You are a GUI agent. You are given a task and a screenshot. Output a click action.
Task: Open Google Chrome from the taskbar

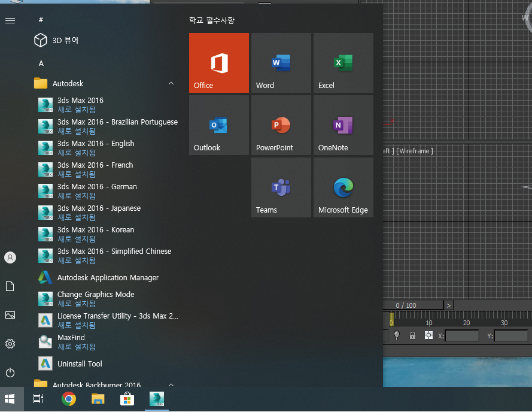69,399
